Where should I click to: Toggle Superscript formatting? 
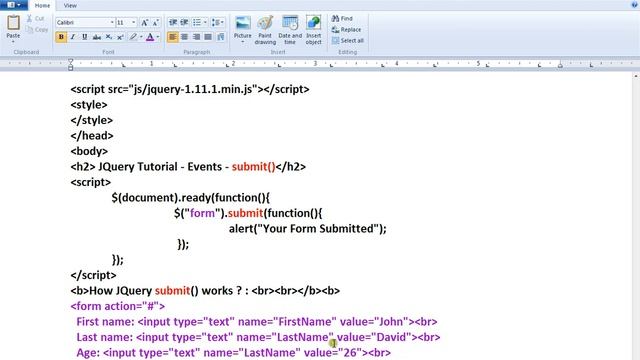[120, 37]
